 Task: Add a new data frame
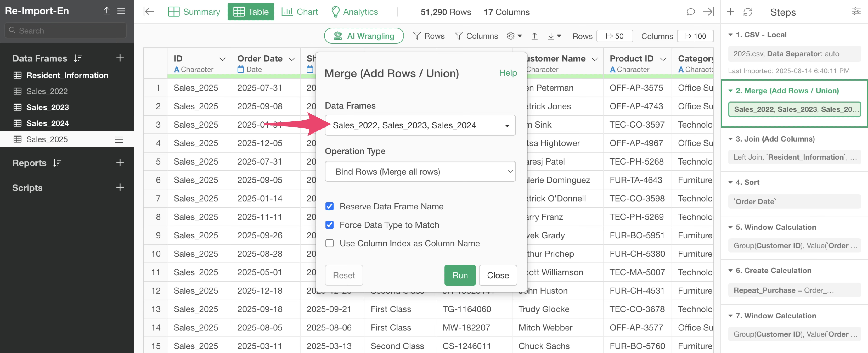pyautogui.click(x=120, y=58)
